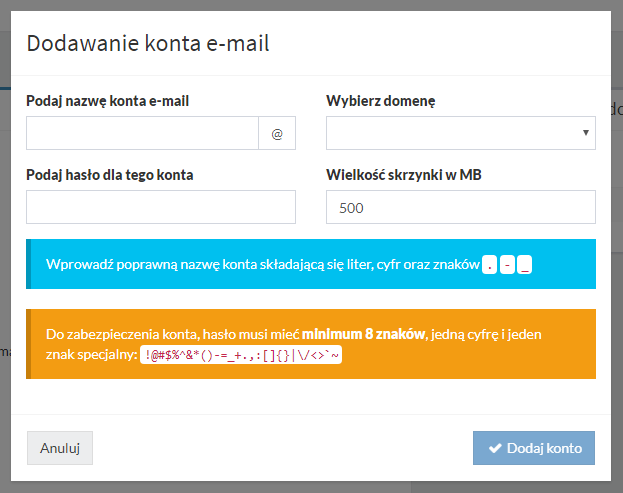Open the Wybierz domenę dropdown

(460, 133)
